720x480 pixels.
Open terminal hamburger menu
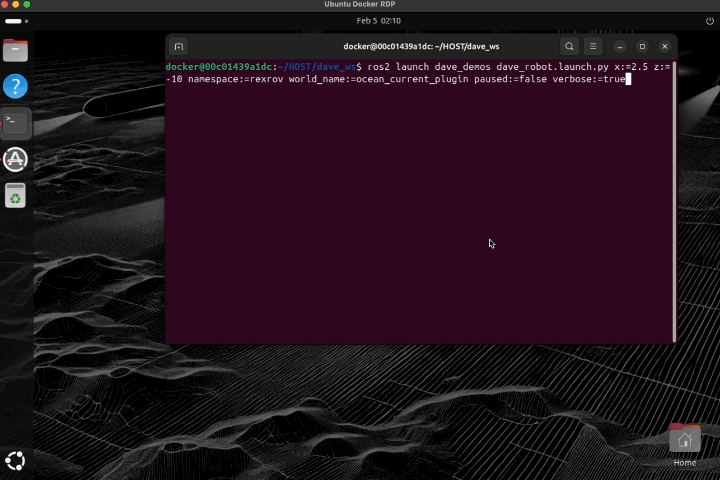coord(593,46)
